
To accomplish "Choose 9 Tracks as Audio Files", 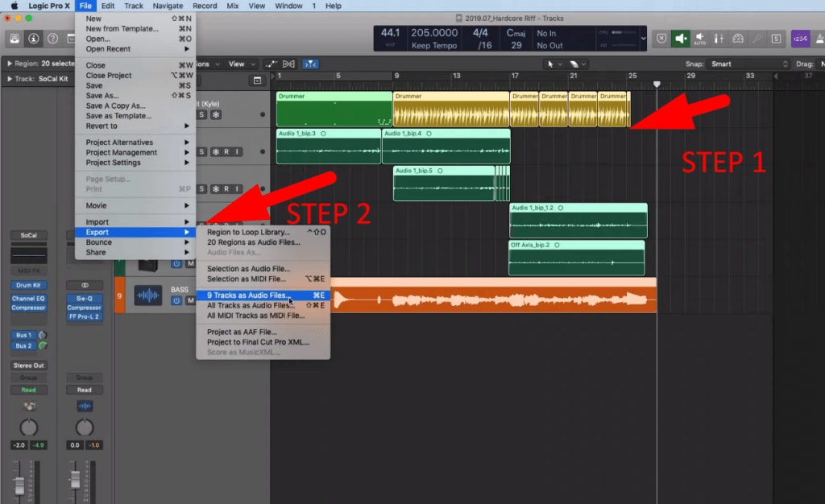I will tap(247, 295).
